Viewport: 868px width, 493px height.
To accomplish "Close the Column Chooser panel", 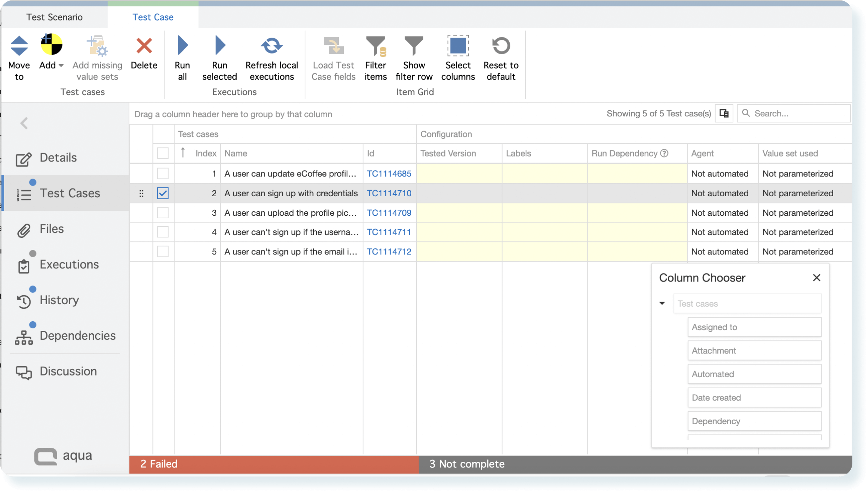I will tap(817, 278).
